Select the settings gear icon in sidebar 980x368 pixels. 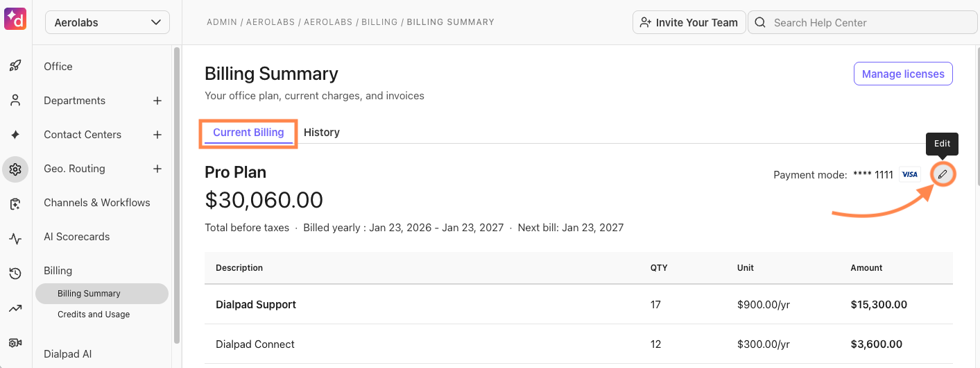click(15, 169)
